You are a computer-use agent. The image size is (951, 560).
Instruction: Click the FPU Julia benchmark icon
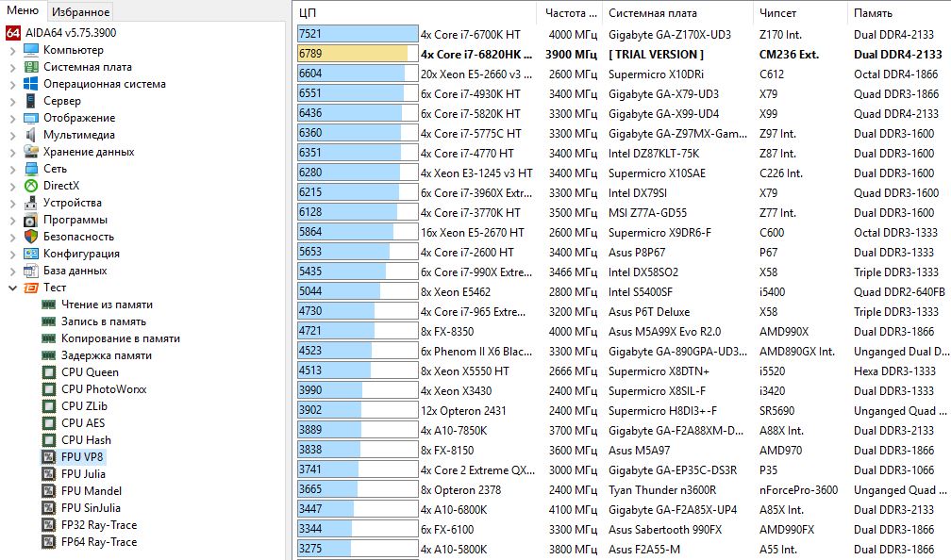[49, 474]
